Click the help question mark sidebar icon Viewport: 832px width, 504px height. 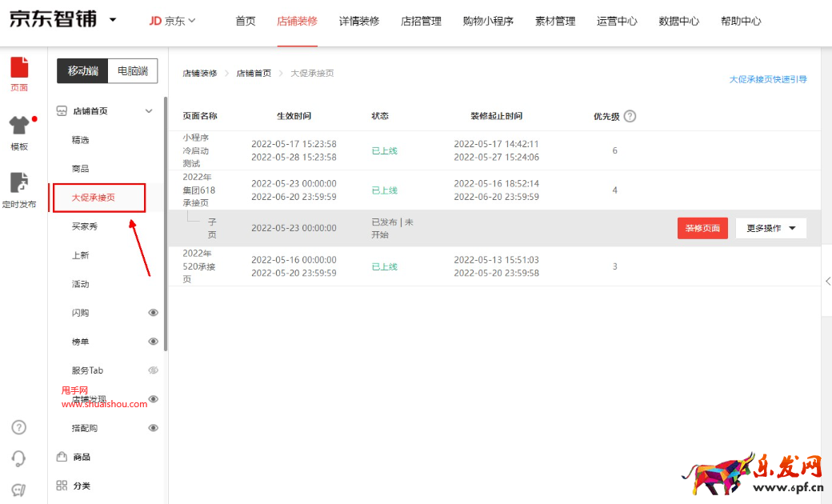click(x=19, y=427)
